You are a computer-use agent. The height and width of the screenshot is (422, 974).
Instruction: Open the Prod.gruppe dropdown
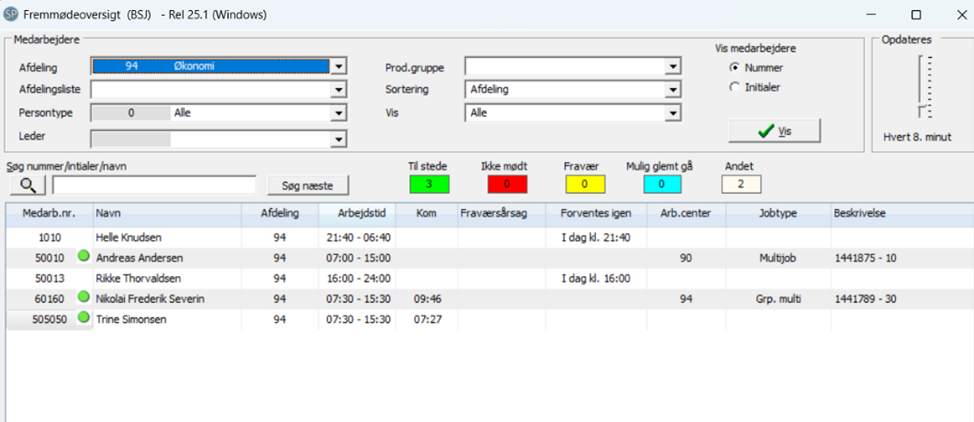pos(672,67)
